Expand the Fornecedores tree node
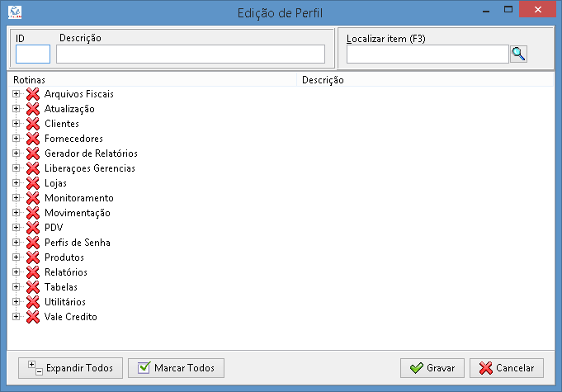Screen dimensions: 562x392 click(16, 139)
